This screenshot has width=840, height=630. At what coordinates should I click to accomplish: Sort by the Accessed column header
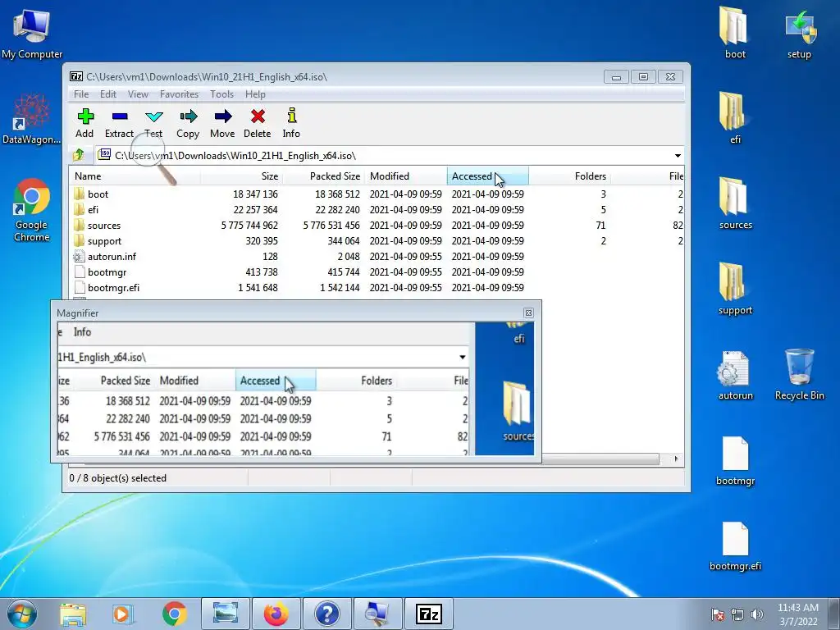coord(487,176)
